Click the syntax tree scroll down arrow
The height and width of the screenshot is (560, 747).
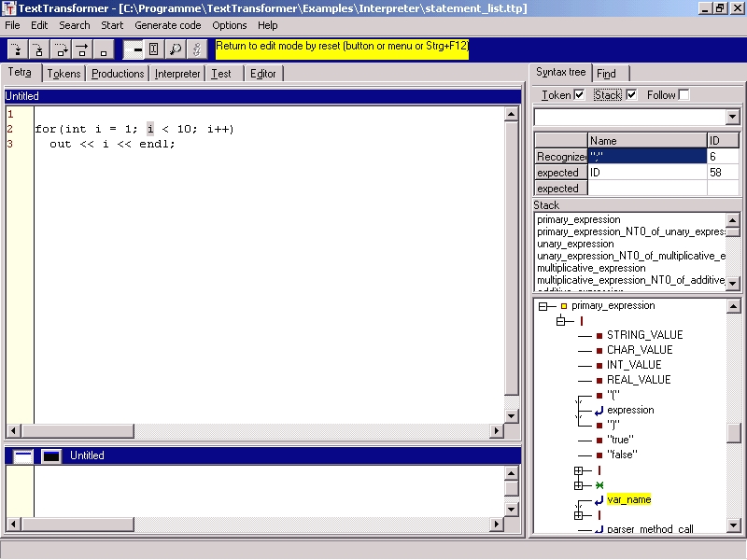click(734, 525)
